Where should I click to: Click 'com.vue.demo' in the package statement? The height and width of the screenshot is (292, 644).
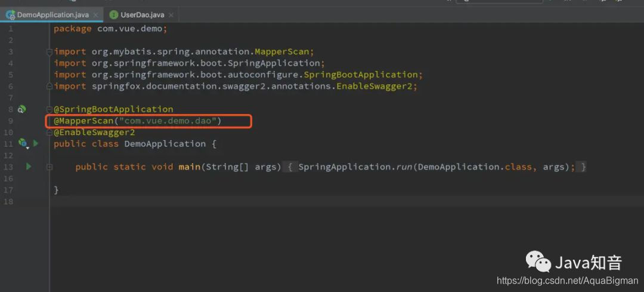[129, 29]
